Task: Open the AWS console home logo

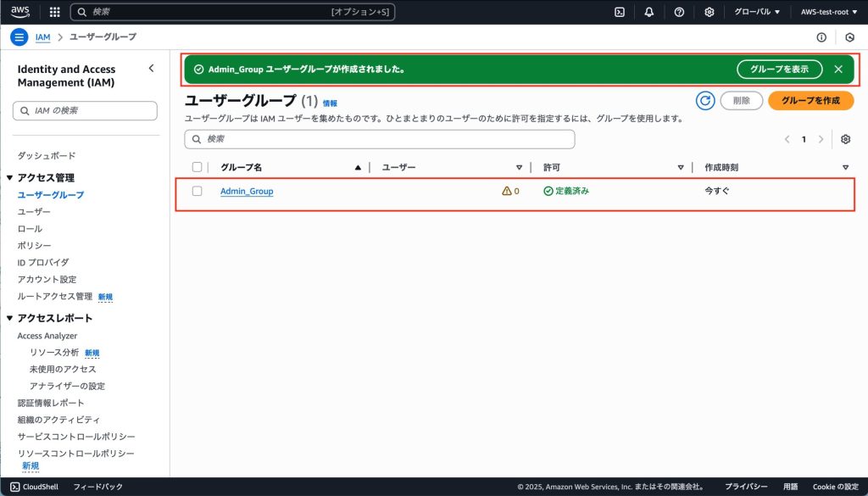Action: click(x=20, y=12)
